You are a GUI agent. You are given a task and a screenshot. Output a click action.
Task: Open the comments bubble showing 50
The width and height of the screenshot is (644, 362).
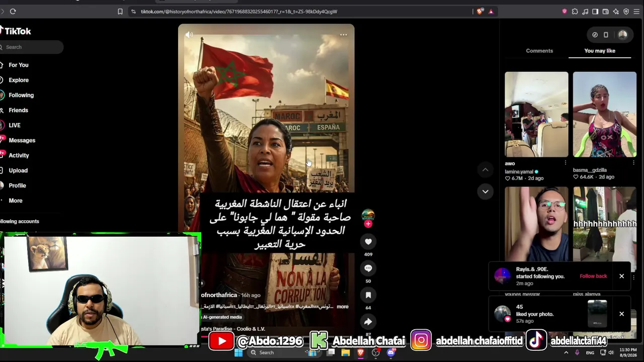(x=368, y=268)
